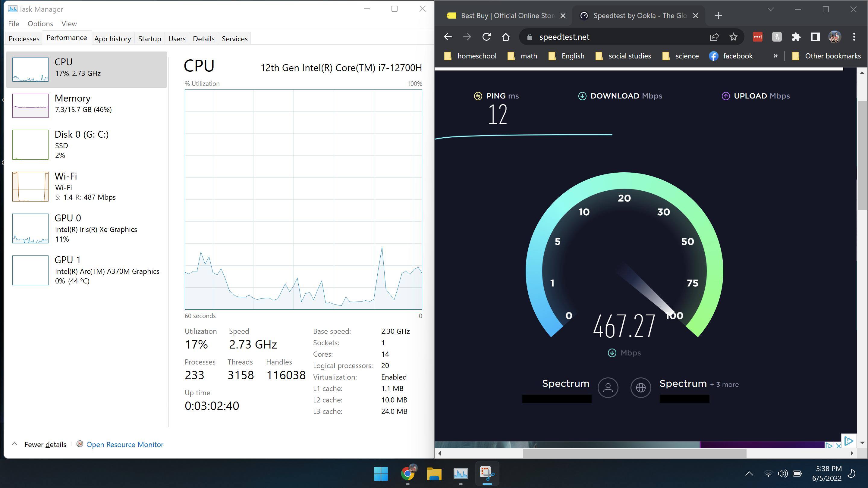868x488 pixels.
Task: Reload the Speedtest page
Action: pos(486,37)
